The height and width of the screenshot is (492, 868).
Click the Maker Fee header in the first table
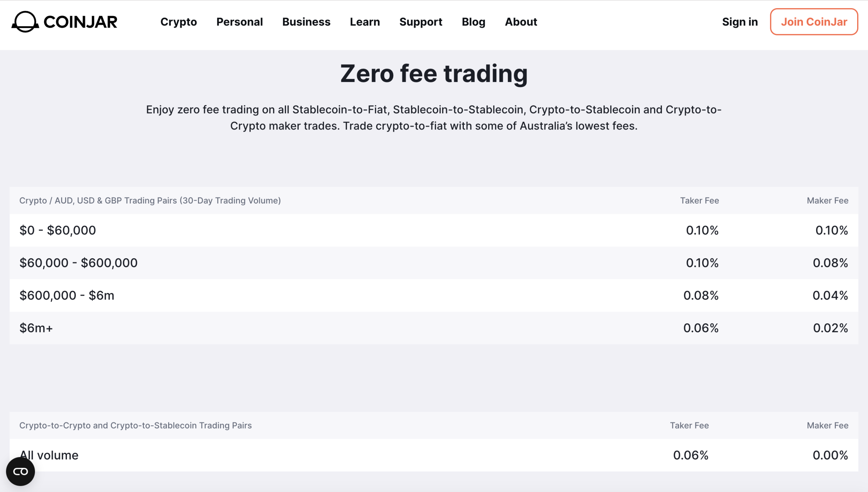828,200
